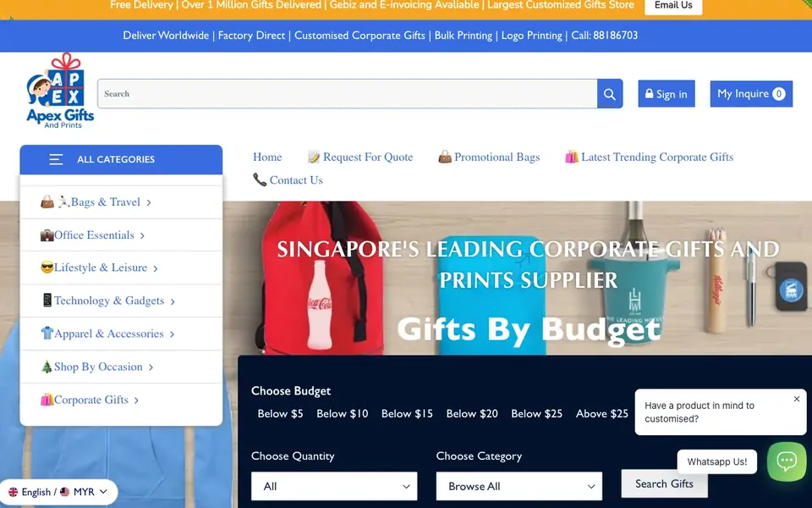812x508 pixels.
Task: Select the Below $20 budget option
Action: point(472,414)
